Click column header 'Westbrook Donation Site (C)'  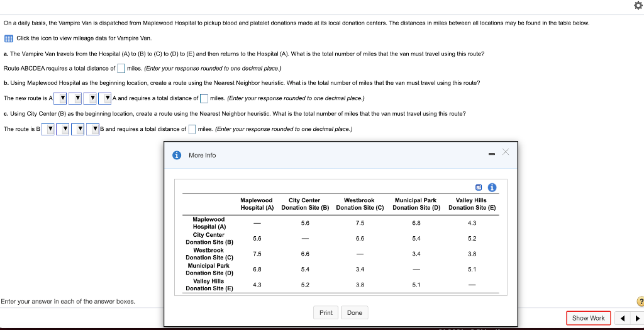(360, 204)
